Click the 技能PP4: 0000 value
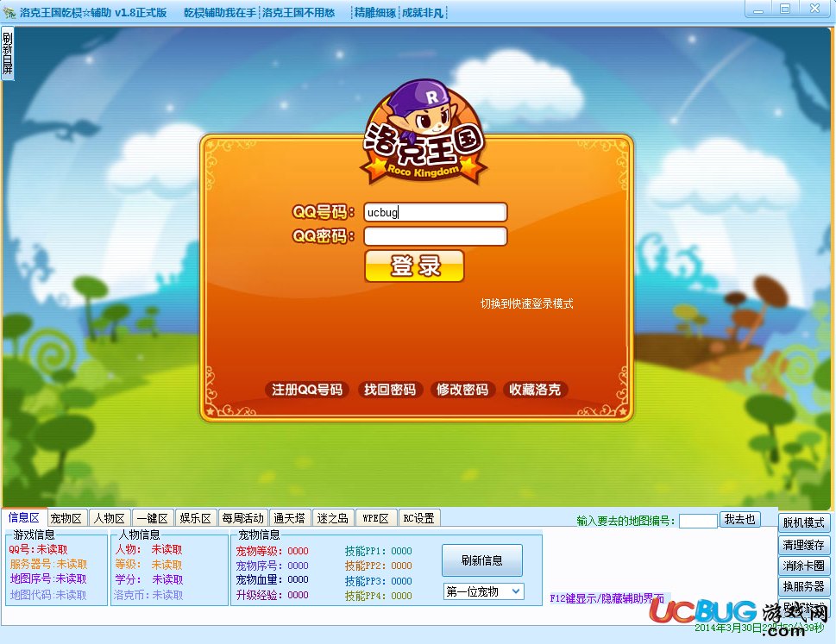836x644 pixels. coord(378,596)
